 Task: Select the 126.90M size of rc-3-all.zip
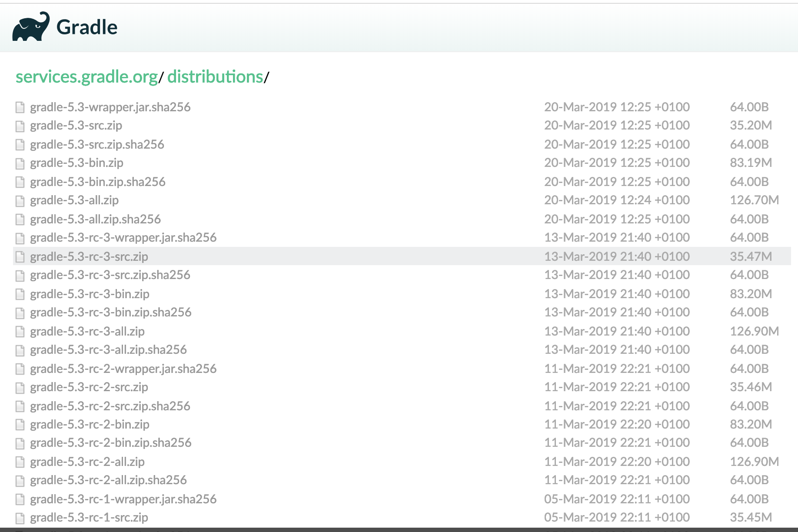pos(754,331)
